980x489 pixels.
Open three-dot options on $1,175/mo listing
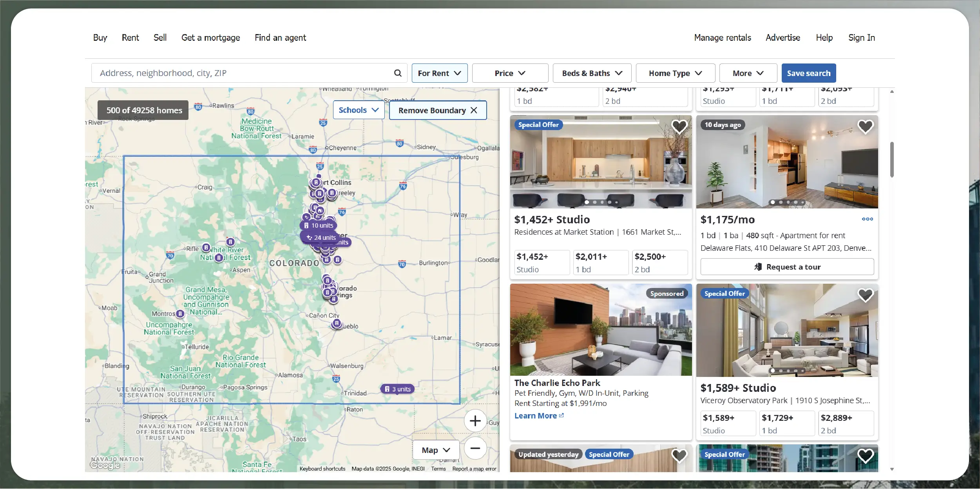[x=867, y=219]
